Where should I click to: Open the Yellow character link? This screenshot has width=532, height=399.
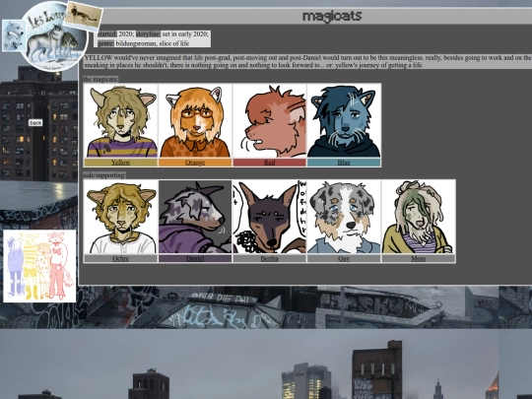[120, 163]
